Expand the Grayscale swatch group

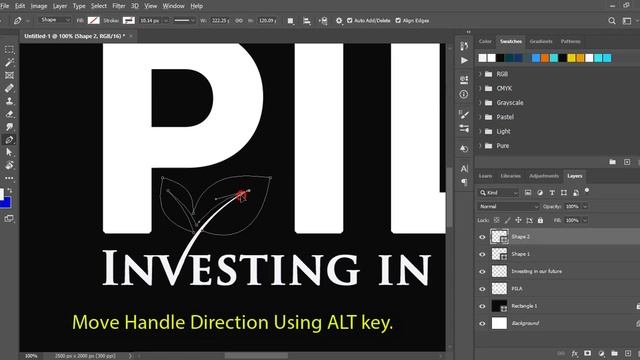pyautogui.click(x=480, y=102)
